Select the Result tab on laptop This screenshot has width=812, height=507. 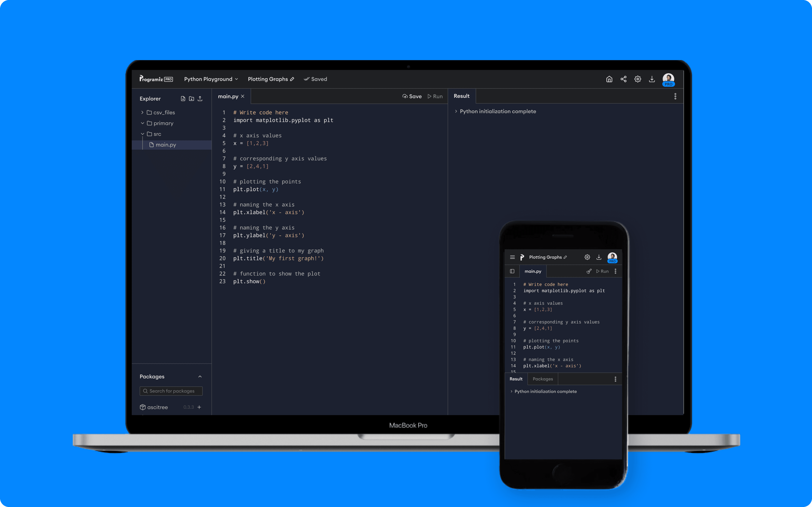(x=461, y=96)
